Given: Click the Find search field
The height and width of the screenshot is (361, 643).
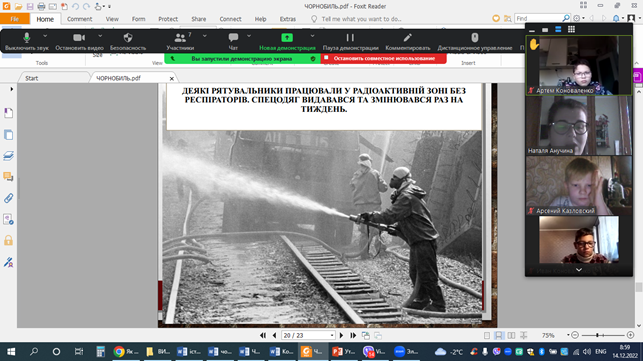Looking at the screenshot, I should (539, 18).
